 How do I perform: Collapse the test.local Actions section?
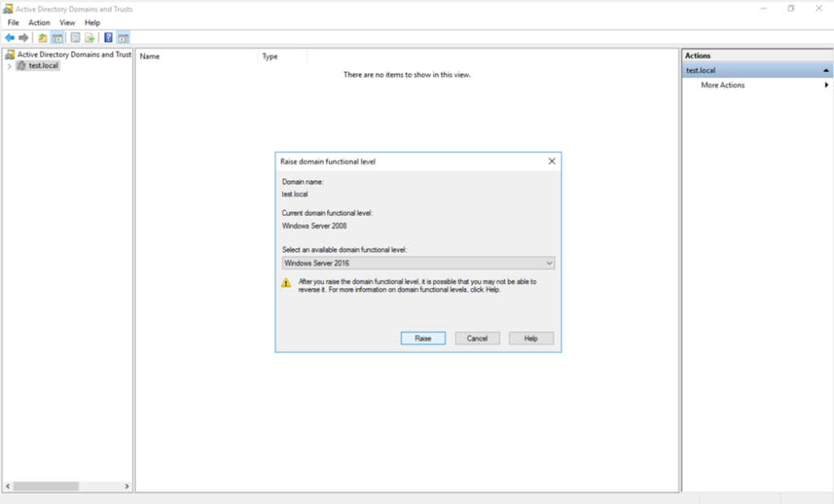pyautogui.click(x=826, y=70)
